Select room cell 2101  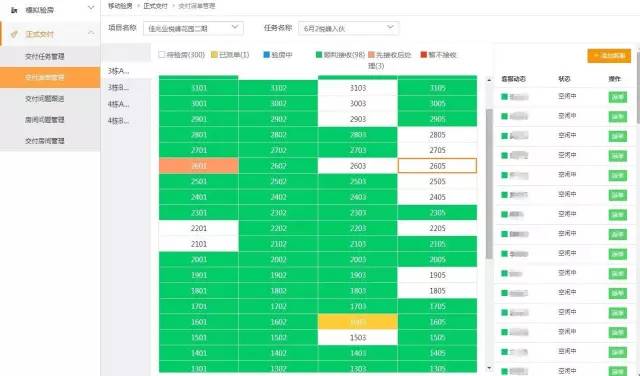click(199, 244)
